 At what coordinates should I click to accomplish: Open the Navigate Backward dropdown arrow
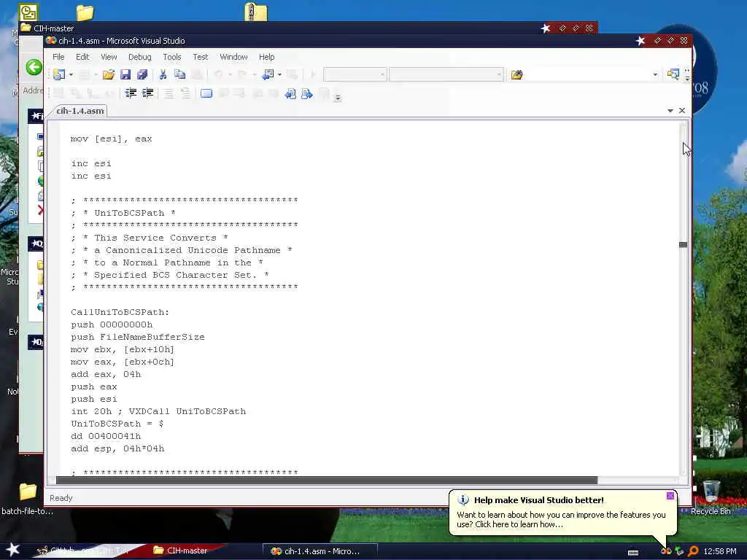coord(279,75)
